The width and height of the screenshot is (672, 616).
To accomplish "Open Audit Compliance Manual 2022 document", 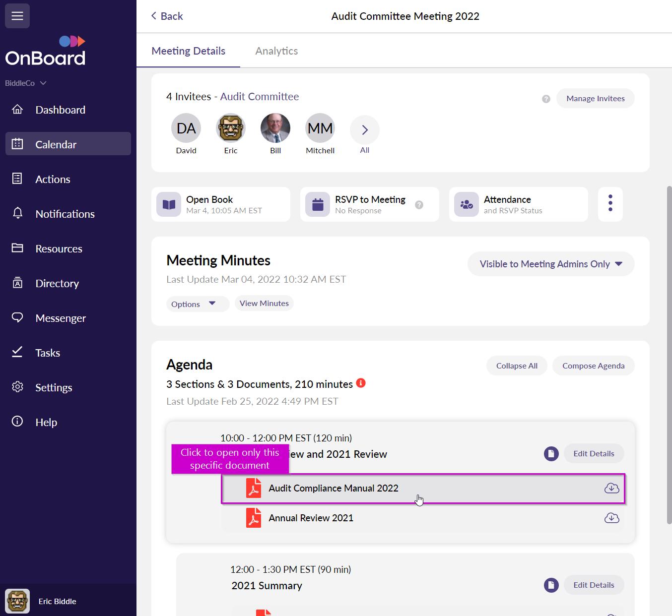I will coord(423,489).
